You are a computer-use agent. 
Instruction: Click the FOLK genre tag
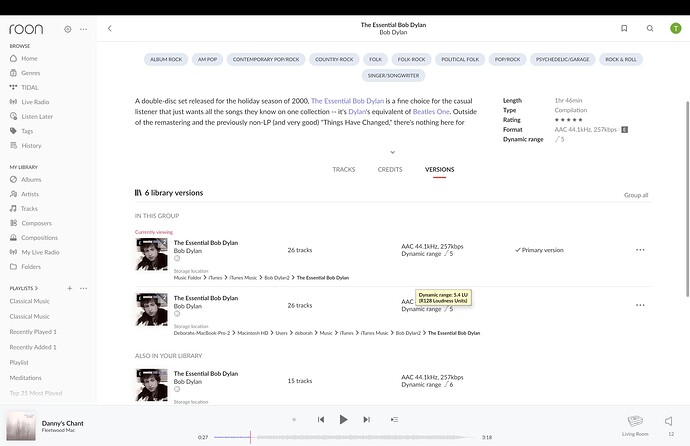point(375,59)
